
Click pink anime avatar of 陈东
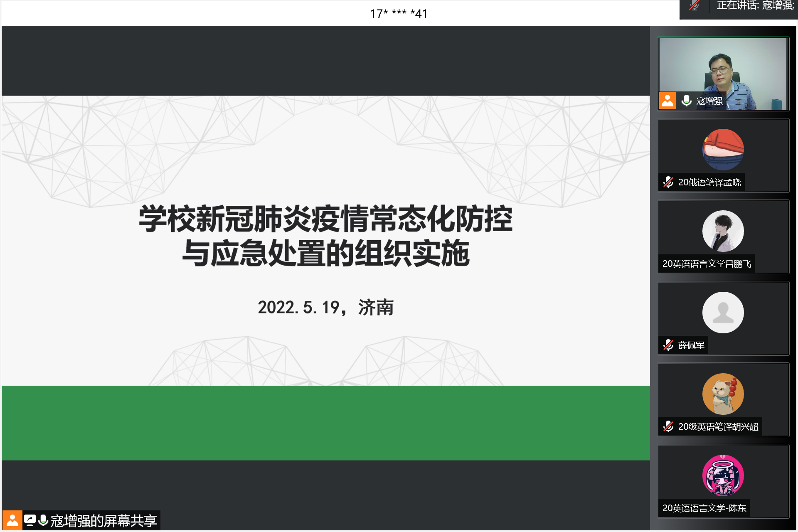click(x=723, y=475)
